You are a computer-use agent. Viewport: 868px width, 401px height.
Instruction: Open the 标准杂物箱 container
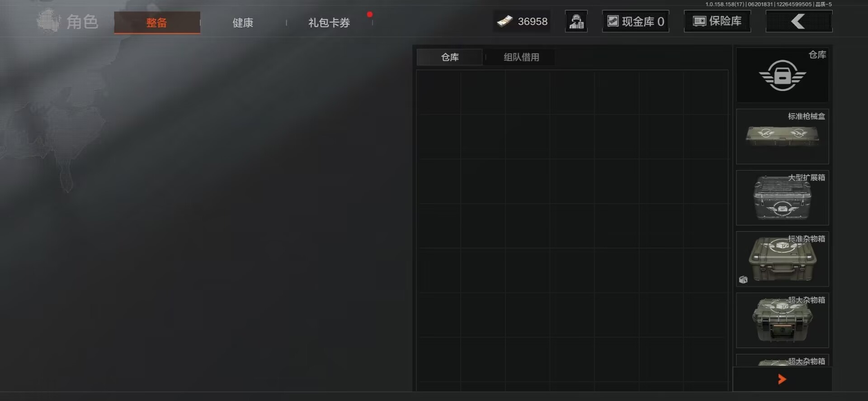point(783,259)
